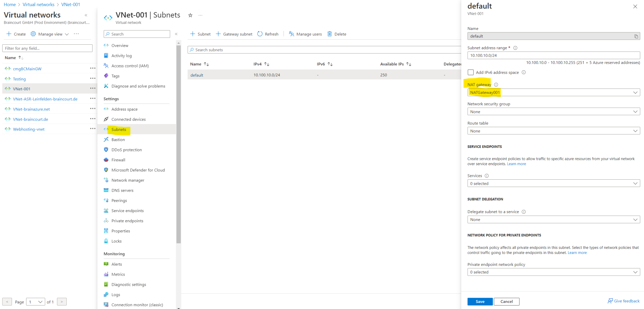This screenshot has height=309, width=644.
Task: Open the Peerings blade
Action: click(119, 200)
